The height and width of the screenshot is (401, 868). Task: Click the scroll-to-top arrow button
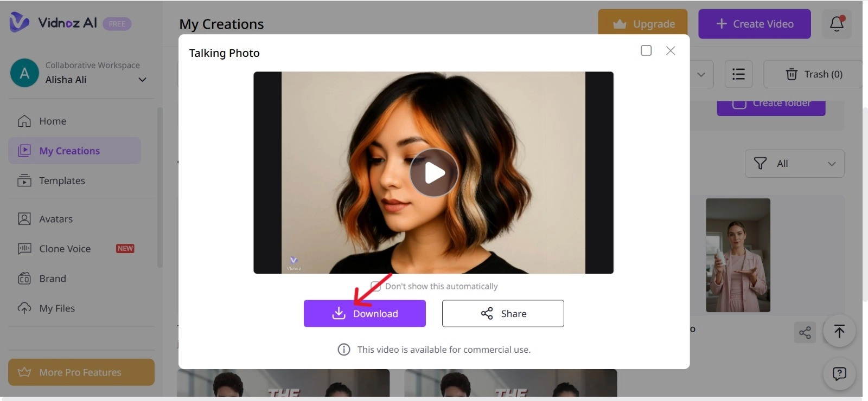coord(839,331)
